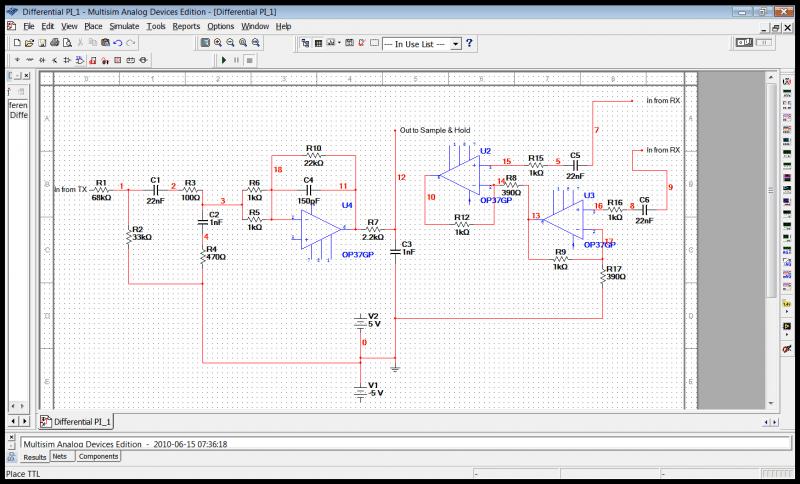This screenshot has width=800, height=484.
Task: Click the Run simulation play button
Action: coord(222,60)
